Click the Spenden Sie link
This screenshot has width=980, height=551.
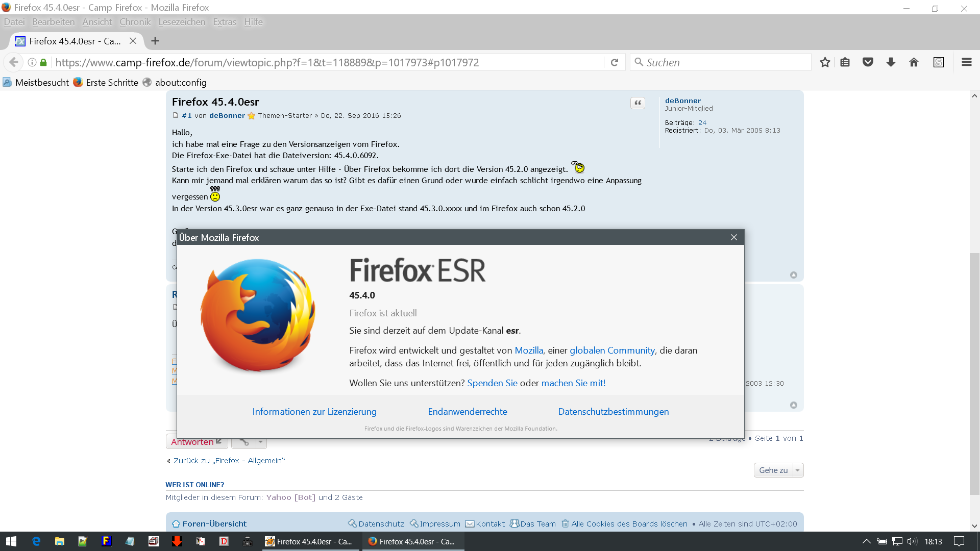pos(492,383)
